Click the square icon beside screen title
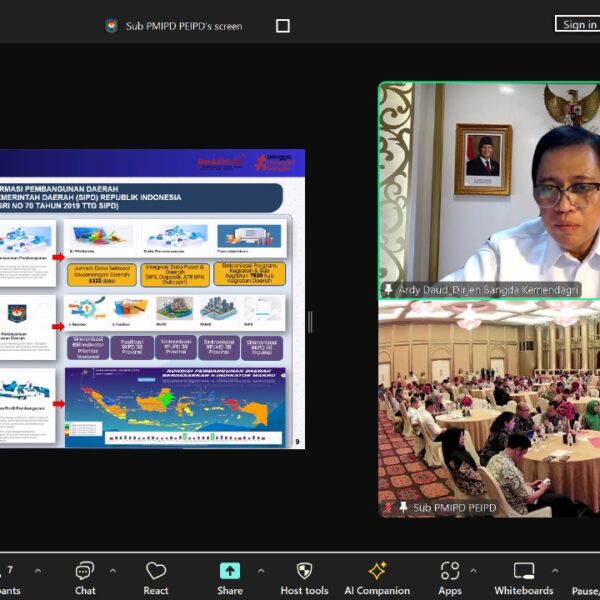The width and height of the screenshot is (600, 600). 283,26
